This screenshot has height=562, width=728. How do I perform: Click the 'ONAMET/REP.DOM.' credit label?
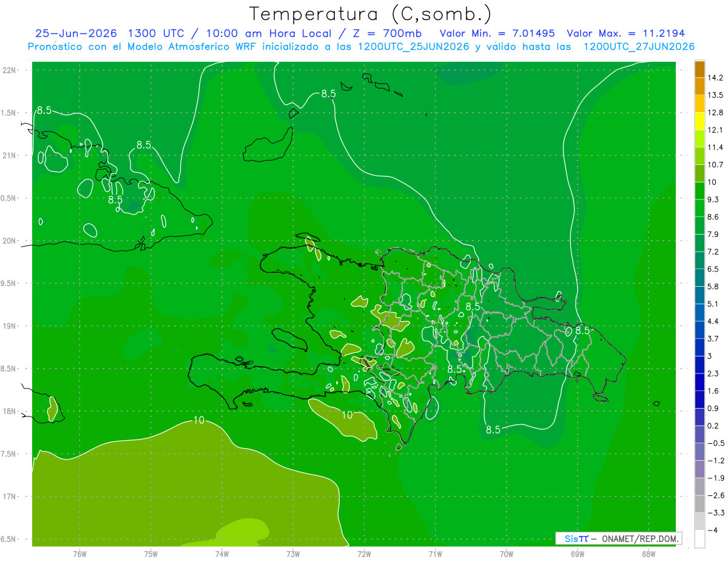coord(641,538)
